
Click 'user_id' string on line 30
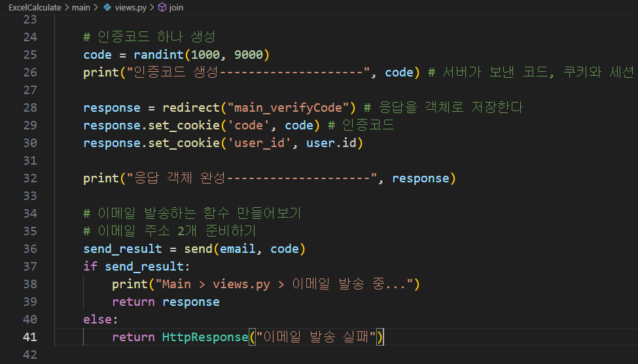pyautogui.click(x=260, y=143)
